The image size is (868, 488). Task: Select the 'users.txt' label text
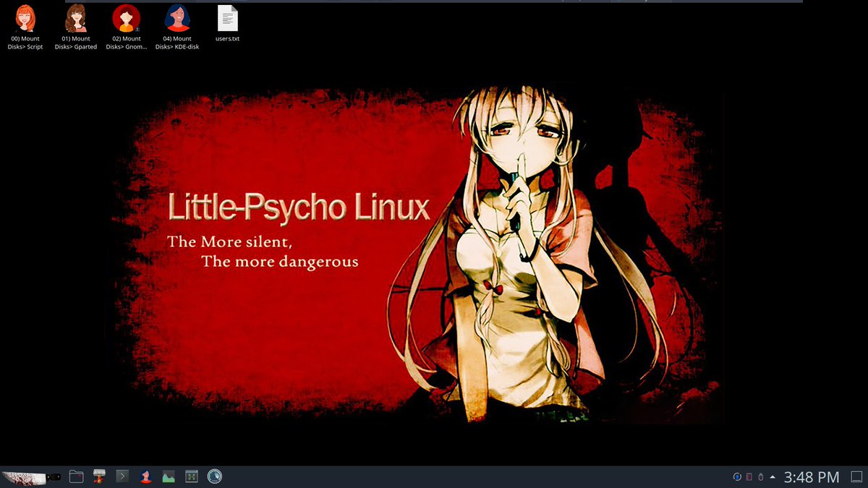[227, 38]
